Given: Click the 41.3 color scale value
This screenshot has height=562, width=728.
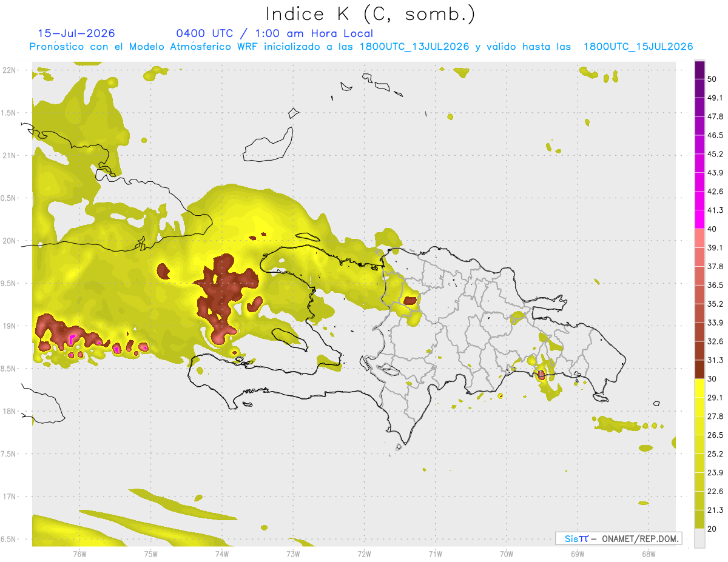Looking at the screenshot, I should [715, 210].
